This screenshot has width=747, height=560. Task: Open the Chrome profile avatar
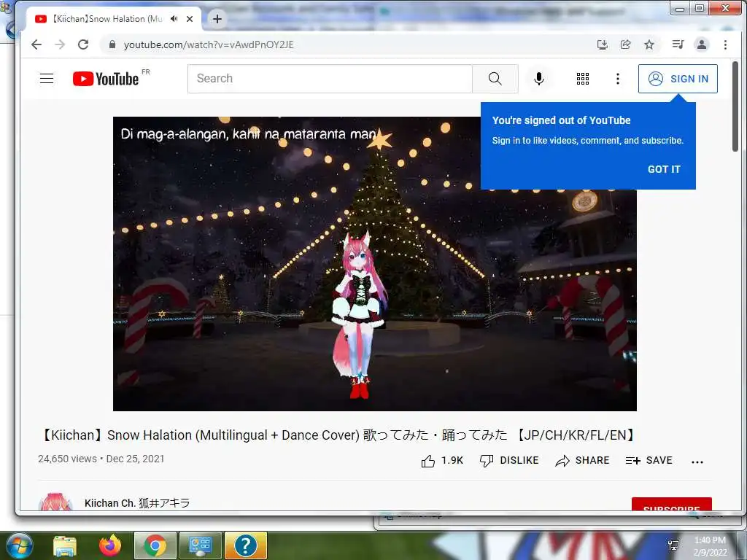(702, 44)
